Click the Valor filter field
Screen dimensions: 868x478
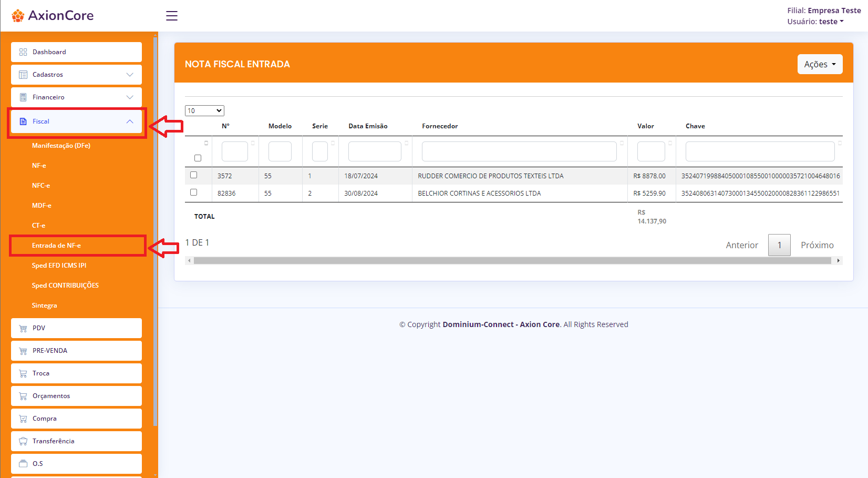651,151
